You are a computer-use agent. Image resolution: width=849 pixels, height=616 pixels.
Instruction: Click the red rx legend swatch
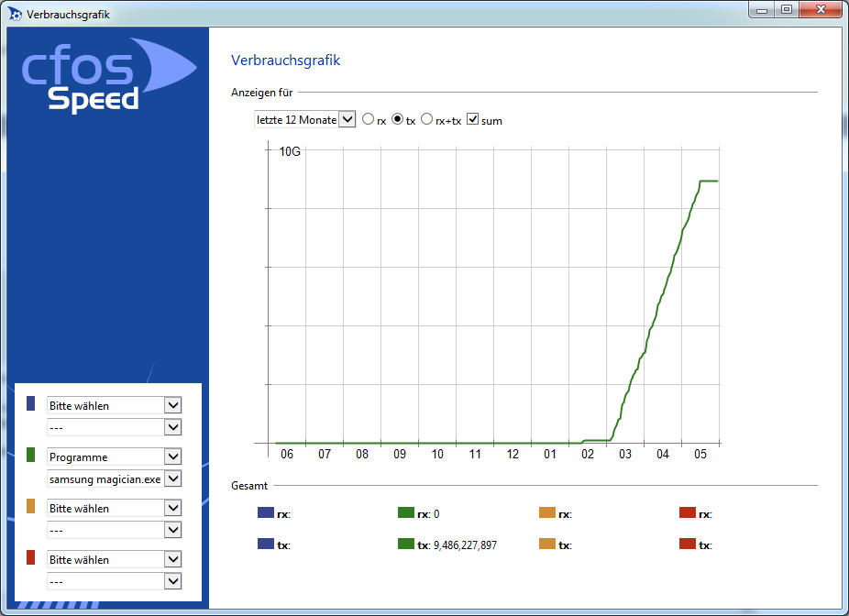point(688,512)
